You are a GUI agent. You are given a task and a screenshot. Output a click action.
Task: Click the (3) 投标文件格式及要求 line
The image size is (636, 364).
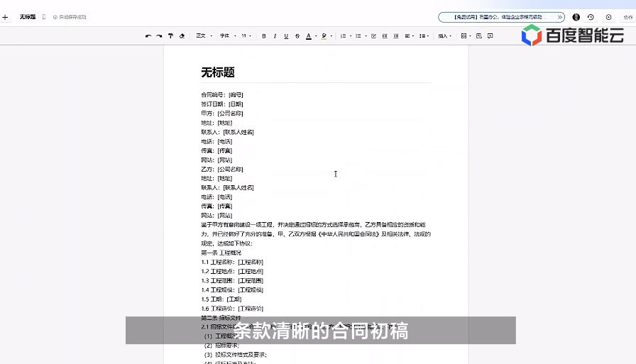click(235, 355)
